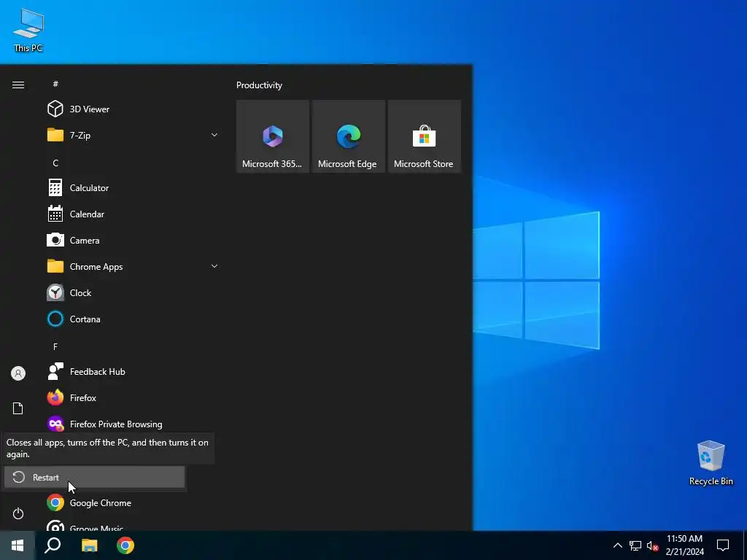
Task: Open taskbar Search magnifier
Action: [x=53, y=545]
